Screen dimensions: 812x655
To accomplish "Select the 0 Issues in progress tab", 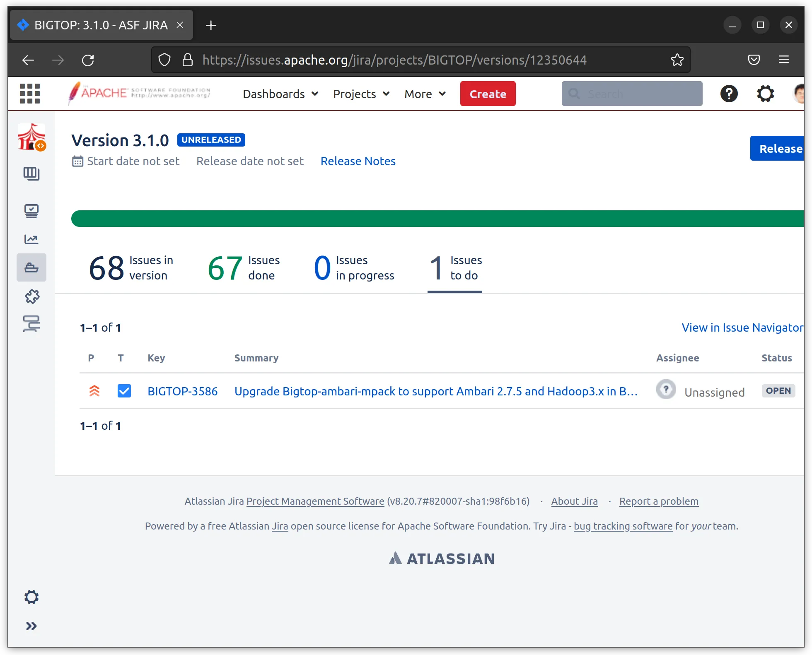I will 354,268.
